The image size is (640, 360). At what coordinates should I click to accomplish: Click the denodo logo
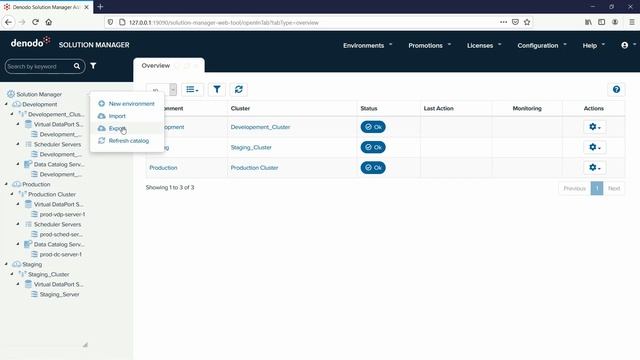(x=30, y=42)
